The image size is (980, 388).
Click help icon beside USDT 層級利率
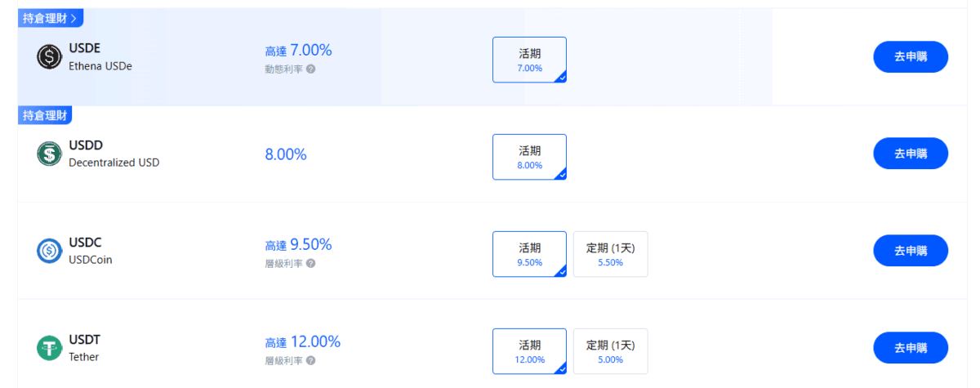click(x=310, y=360)
